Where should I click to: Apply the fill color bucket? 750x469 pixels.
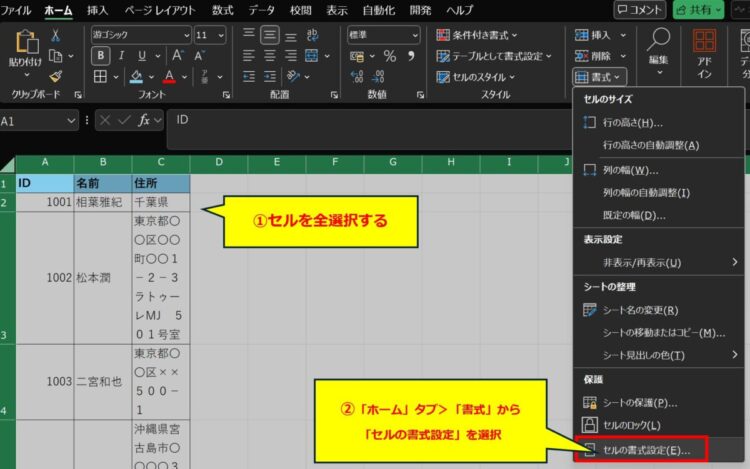click(136, 76)
